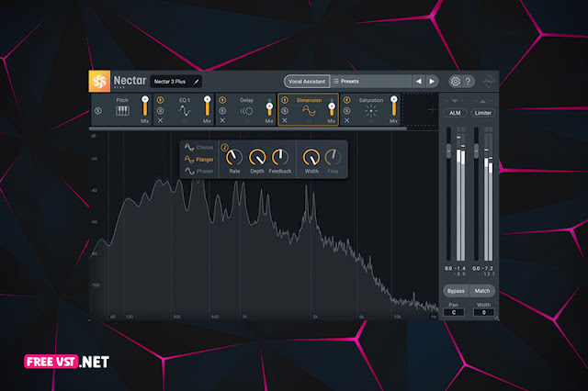Toggle the EQ 1 module power button
588x391 pixels.
pos(160,100)
